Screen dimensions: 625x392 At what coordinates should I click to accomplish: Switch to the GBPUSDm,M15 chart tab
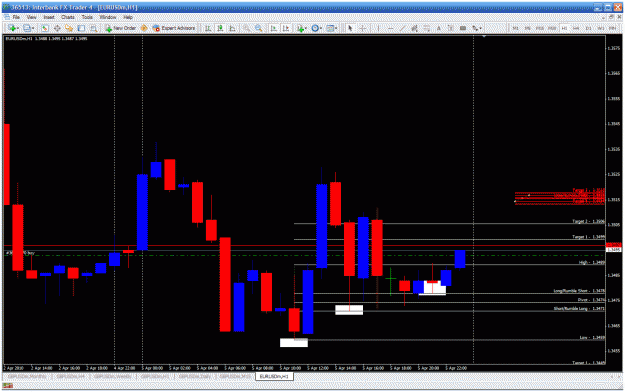click(235, 376)
